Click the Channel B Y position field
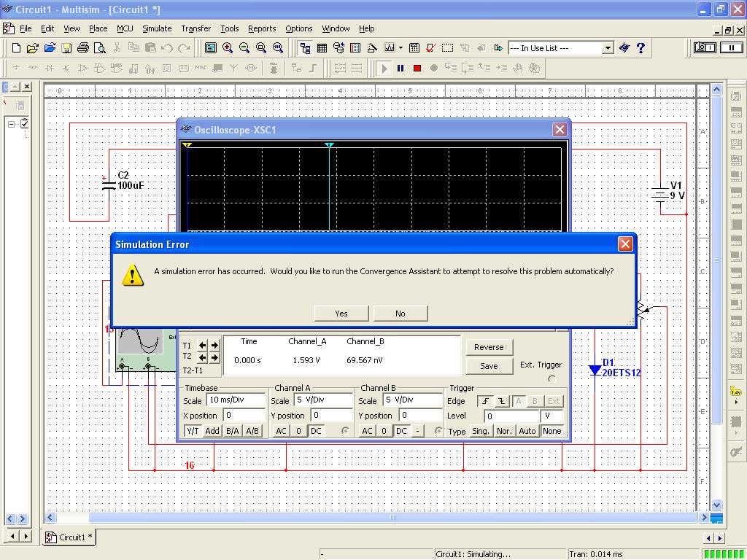This screenshot has width=747, height=560. [x=421, y=415]
